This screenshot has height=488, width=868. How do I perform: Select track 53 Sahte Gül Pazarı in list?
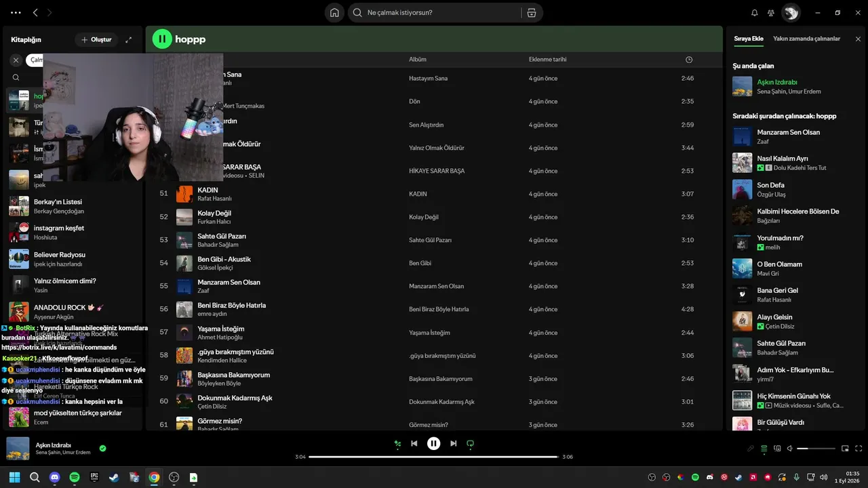(434, 240)
